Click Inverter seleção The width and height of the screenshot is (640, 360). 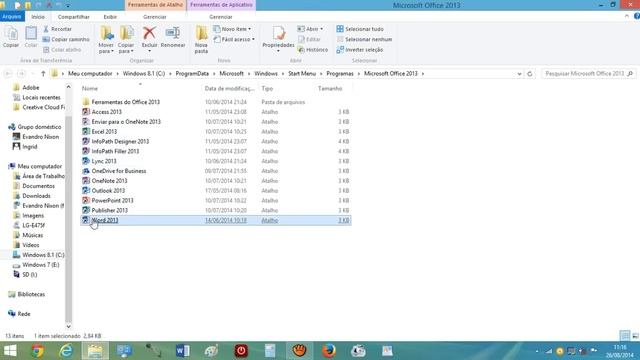click(x=360, y=50)
